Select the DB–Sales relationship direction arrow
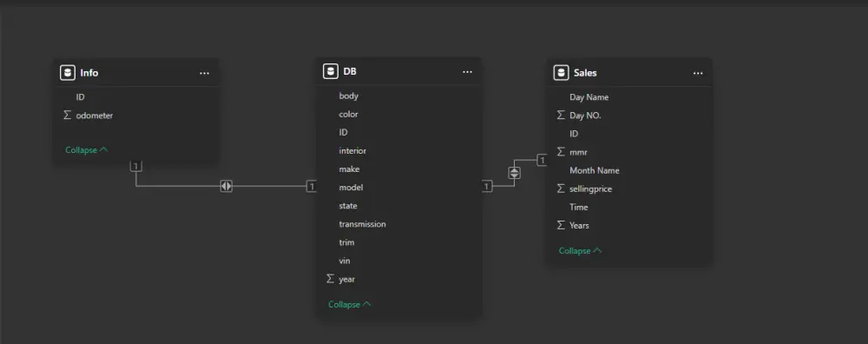 pos(514,173)
